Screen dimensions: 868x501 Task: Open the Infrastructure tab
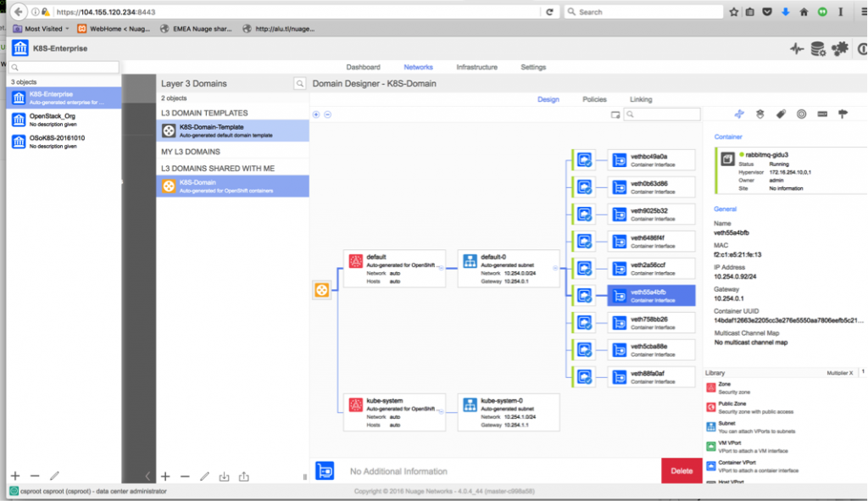coord(476,67)
